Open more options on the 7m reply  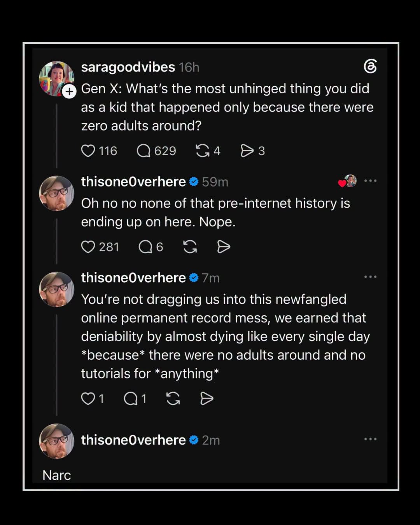370,277
